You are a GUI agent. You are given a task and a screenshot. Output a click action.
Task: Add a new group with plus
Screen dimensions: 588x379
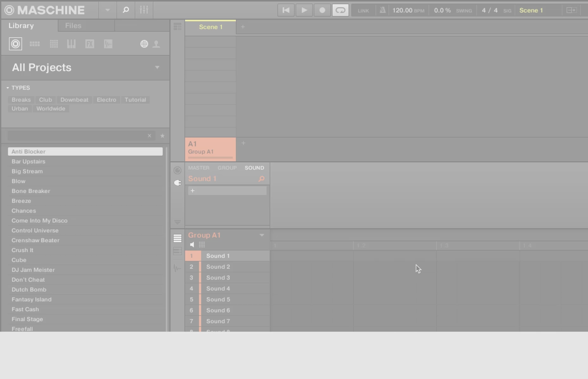click(x=244, y=143)
